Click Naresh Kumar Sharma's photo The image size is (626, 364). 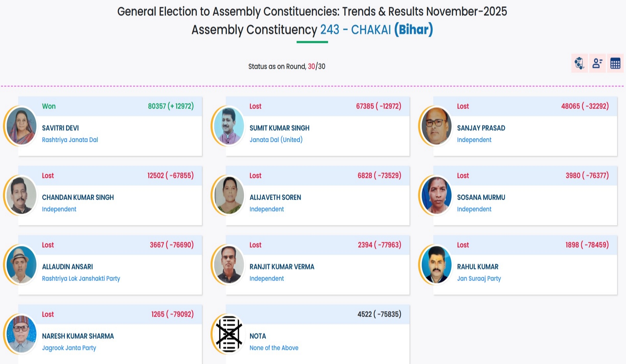coord(22,334)
